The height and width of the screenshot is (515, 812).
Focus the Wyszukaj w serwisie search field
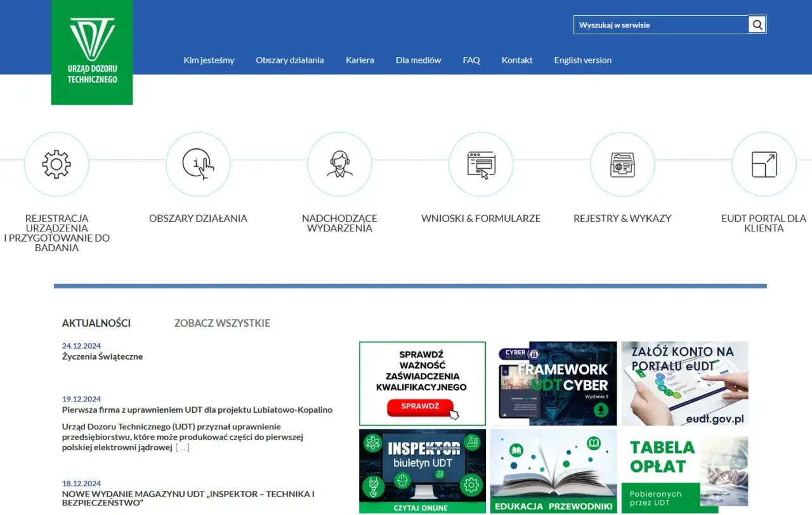pyautogui.click(x=662, y=25)
